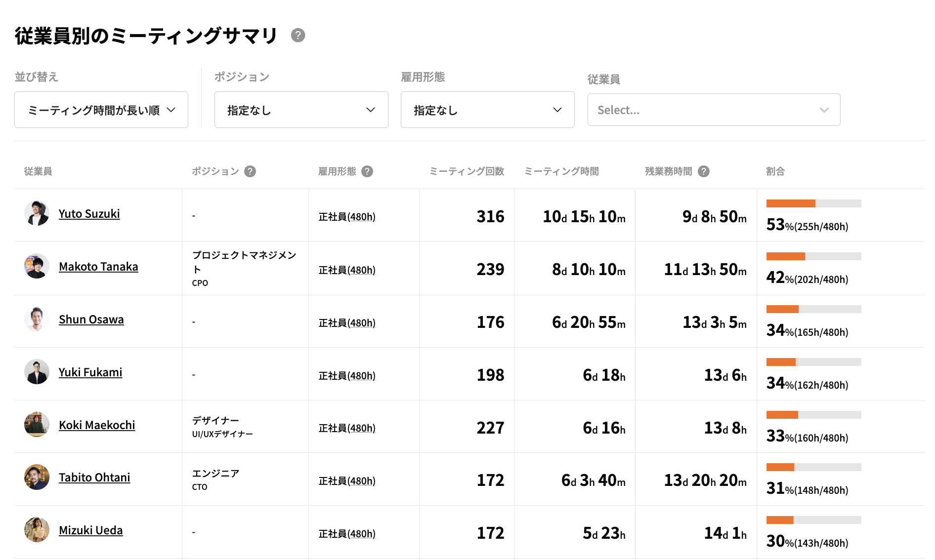Click Yuto Suzuki's 53% ratio progress bar
Image resolution: width=935 pixels, height=560 pixels.
813,203
